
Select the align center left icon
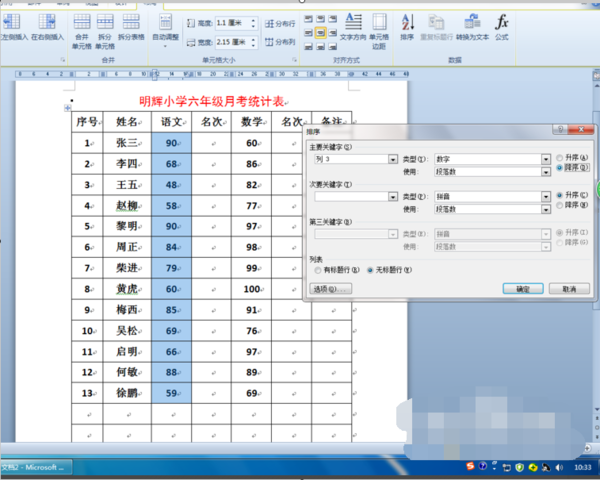tap(308, 33)
